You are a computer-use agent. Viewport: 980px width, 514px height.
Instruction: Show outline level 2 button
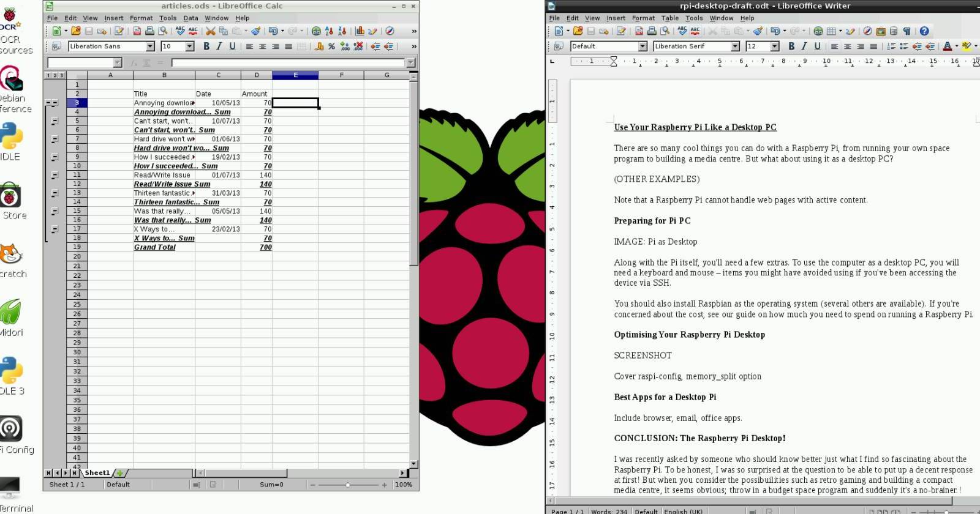55,75
